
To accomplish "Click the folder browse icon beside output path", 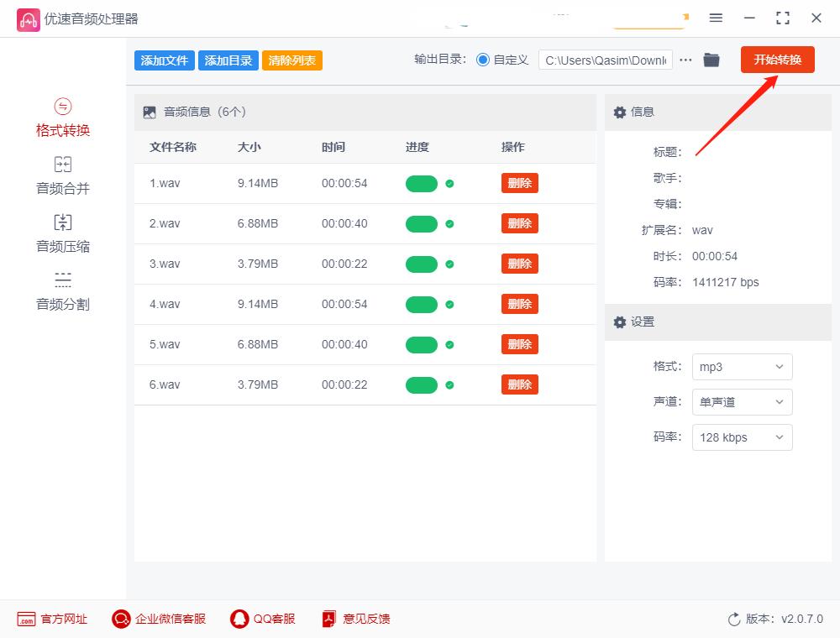I will tap(711, 60).
